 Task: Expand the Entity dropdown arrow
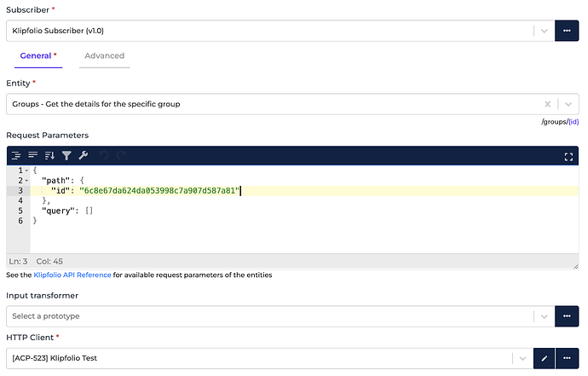point(568,104)
